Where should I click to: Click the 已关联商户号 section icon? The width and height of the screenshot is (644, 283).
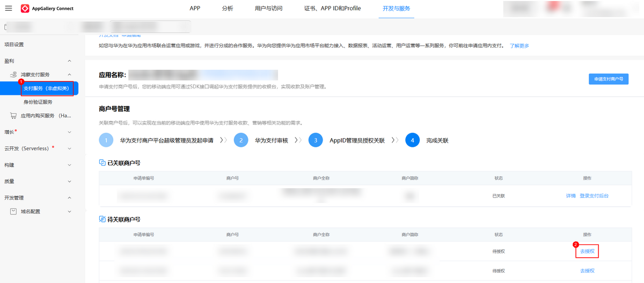[103, 162]
